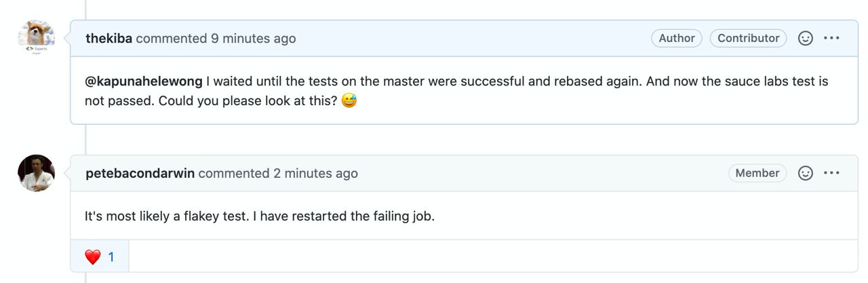Open the '2 minutes ago' comment permalink

(x=315, y=173)
